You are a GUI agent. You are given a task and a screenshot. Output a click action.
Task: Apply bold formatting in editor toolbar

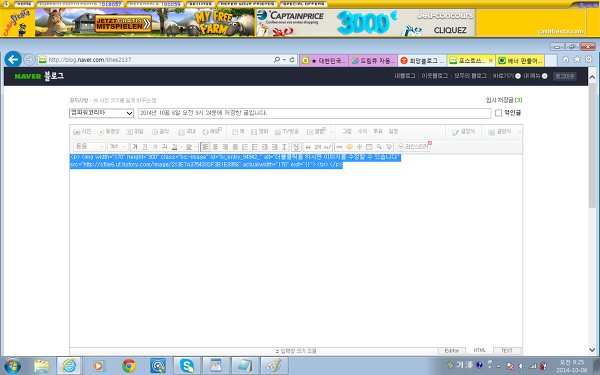(x=135, y=147)
